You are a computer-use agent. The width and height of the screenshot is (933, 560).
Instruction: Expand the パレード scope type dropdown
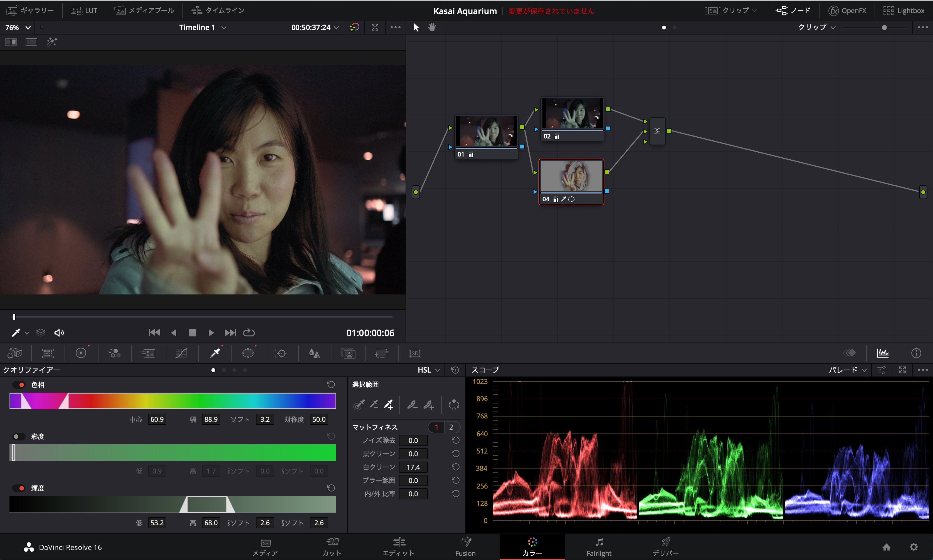click(847, 370)
